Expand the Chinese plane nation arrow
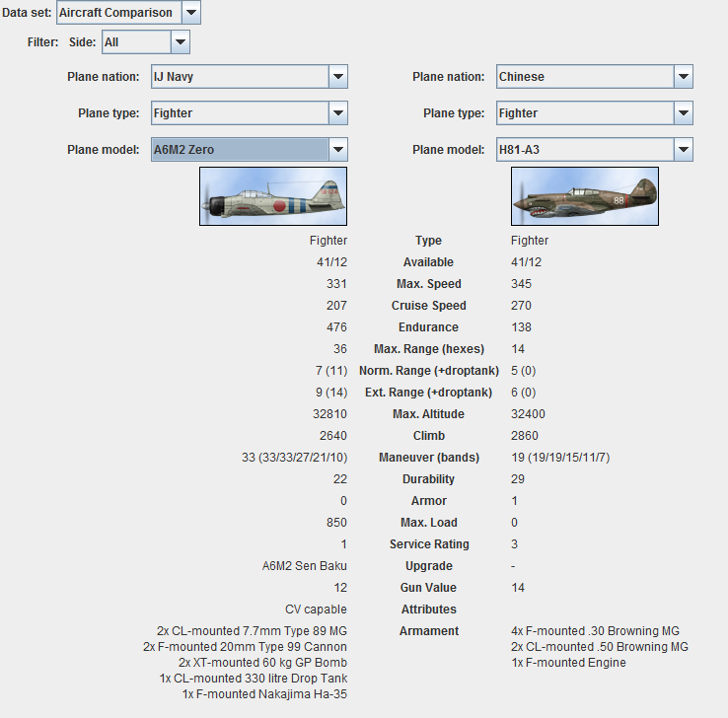 (684, 77)
